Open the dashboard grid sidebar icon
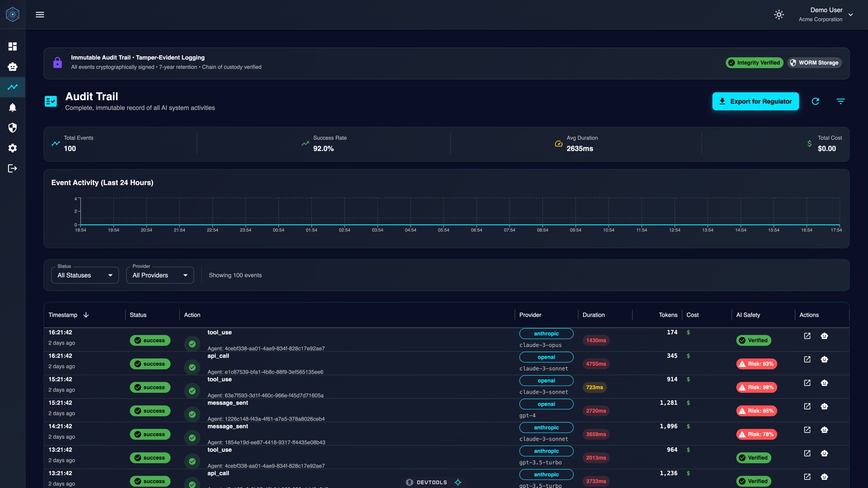 (13, 47)
